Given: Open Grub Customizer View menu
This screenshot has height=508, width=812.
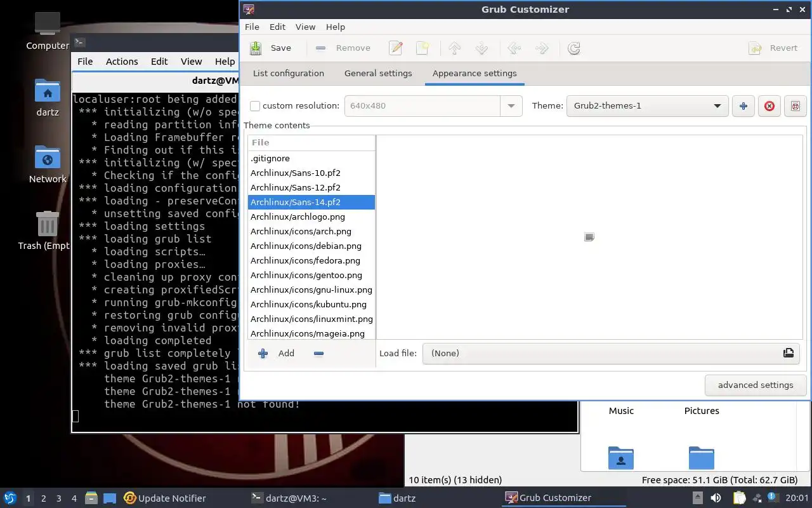Looking at the screenshot, I should coord(305,27).
